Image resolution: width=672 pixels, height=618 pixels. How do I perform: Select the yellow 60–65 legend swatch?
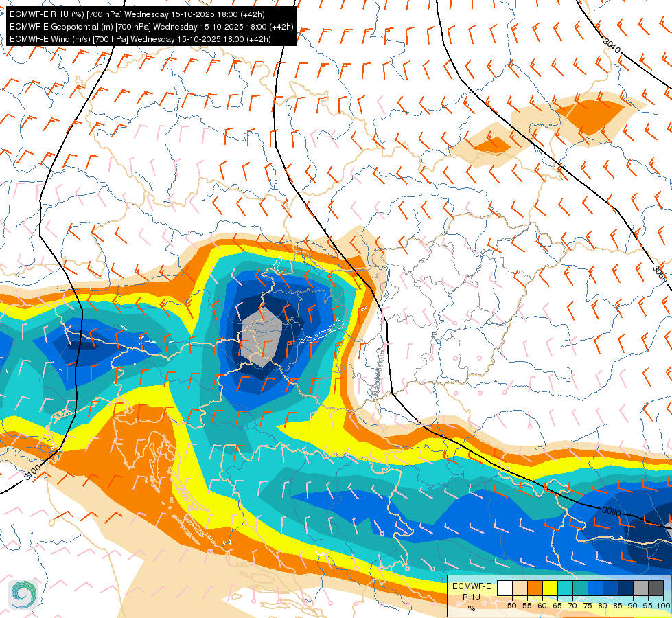pyautogui.click(x=551, y=588)
